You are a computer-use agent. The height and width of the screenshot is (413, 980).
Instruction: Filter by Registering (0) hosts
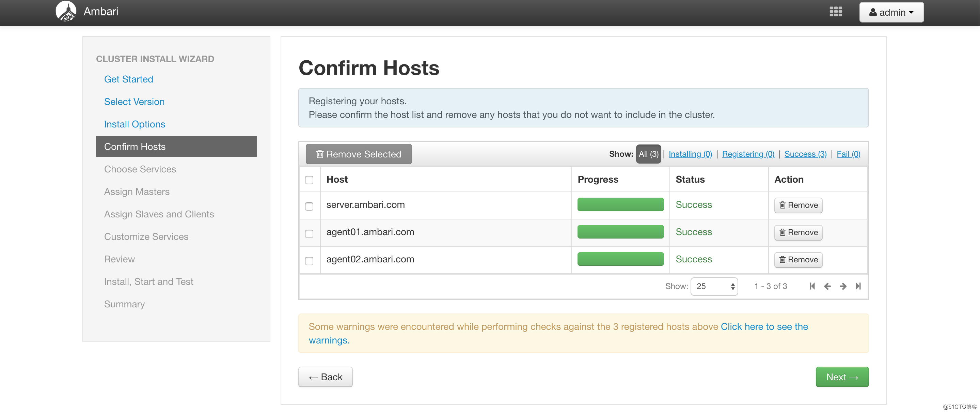748,154
